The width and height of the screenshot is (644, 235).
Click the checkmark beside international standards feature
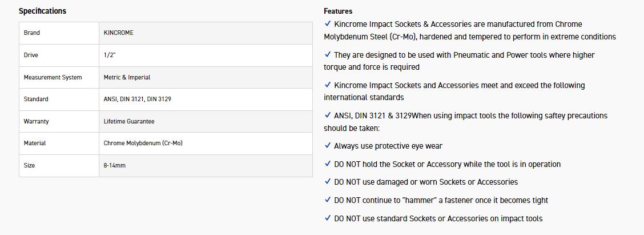coord(327,85)
